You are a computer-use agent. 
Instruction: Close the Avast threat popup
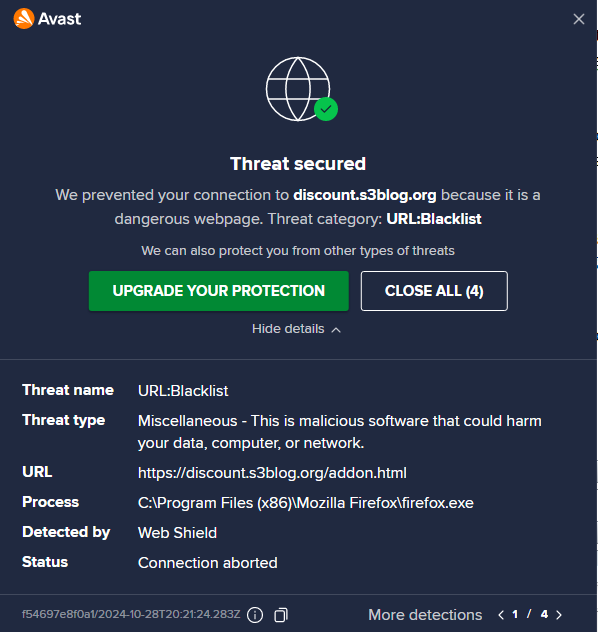[579, 19]
